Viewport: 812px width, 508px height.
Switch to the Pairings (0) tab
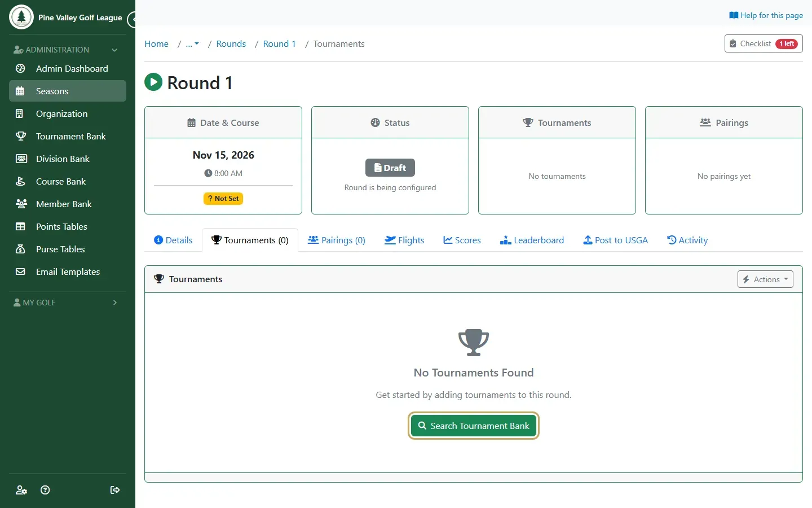(x=337, y=240)
